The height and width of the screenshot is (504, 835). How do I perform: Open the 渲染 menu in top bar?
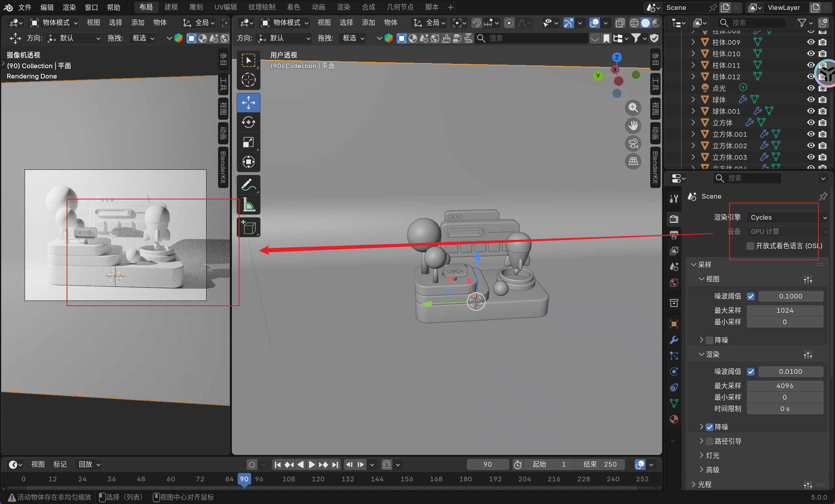tap(69, 7)
